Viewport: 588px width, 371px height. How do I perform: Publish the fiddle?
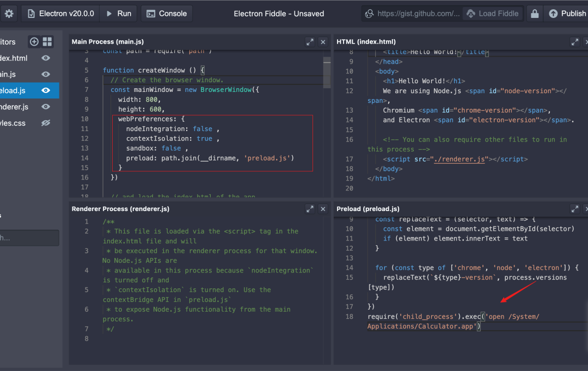click(x=567, y=14)
